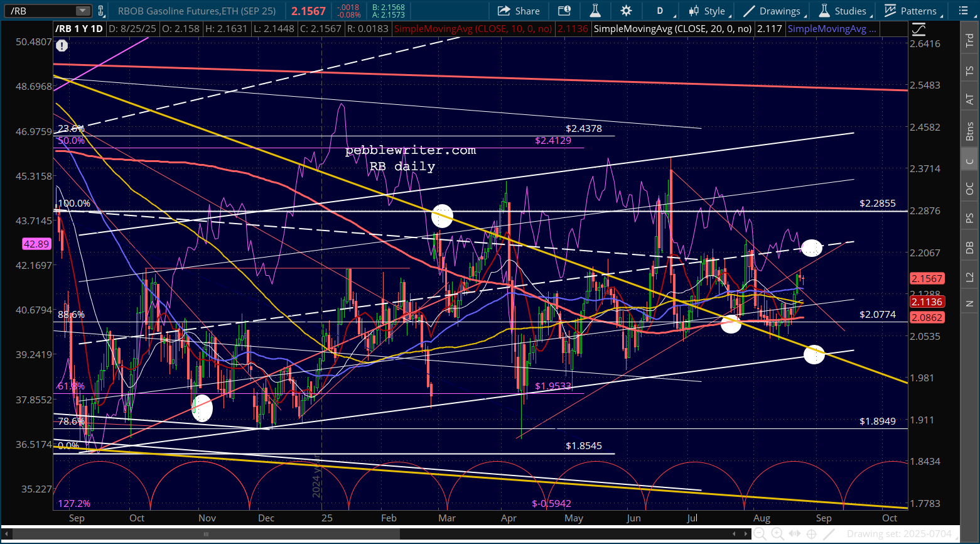Toggle the OC sidebar tab
980x544 pixels.
point(970,188)
